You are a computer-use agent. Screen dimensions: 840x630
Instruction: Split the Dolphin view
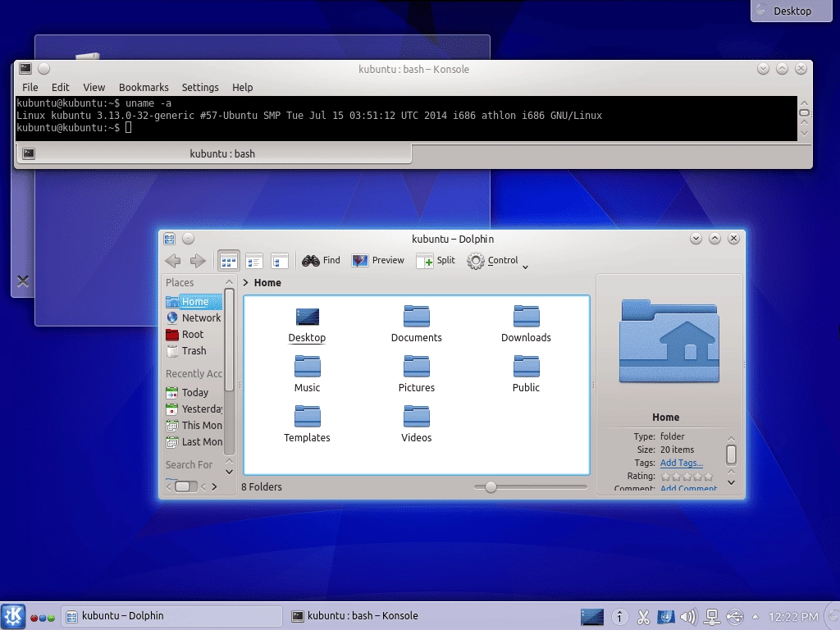436,260
